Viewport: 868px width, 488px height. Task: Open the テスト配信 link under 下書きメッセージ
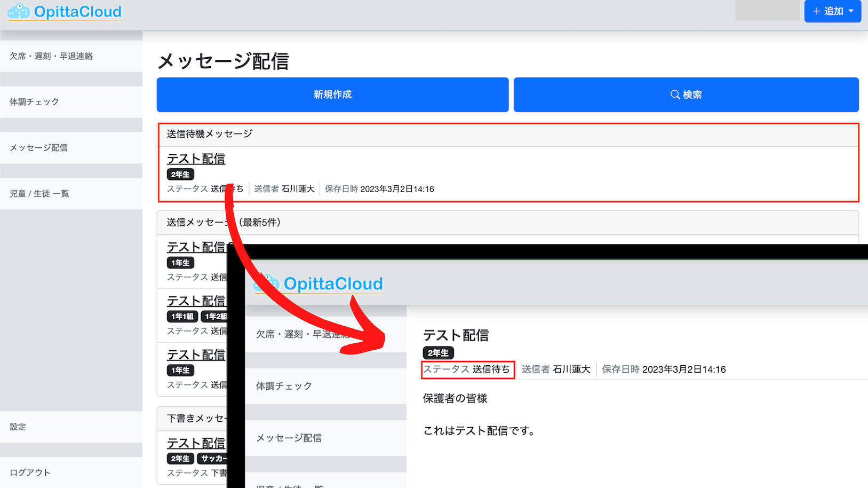point(196,443)
